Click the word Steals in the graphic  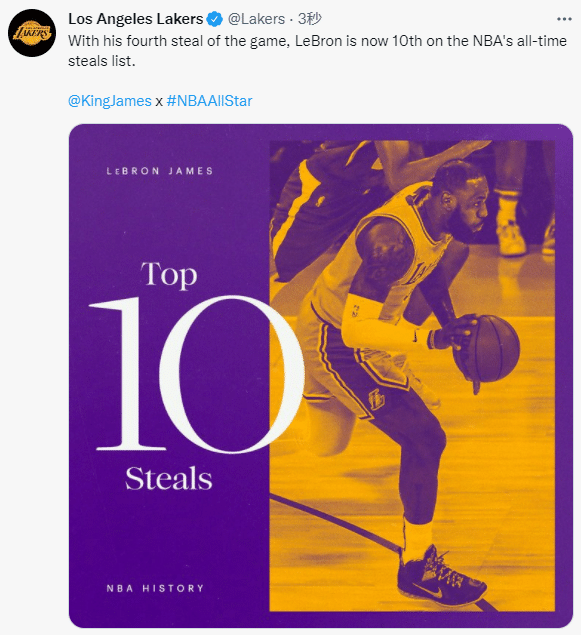click(x=169, y=479)
